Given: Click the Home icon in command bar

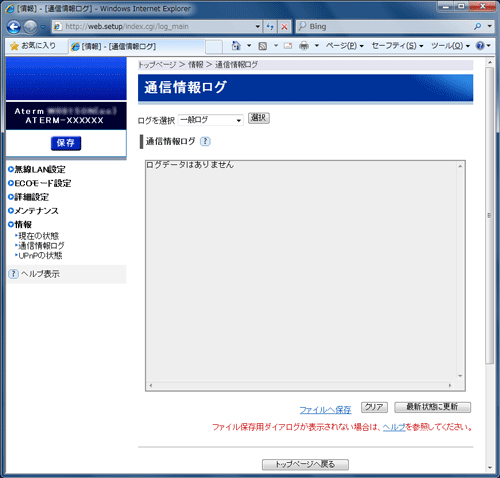Looking at the screenshot, I should tap(236, 46).
